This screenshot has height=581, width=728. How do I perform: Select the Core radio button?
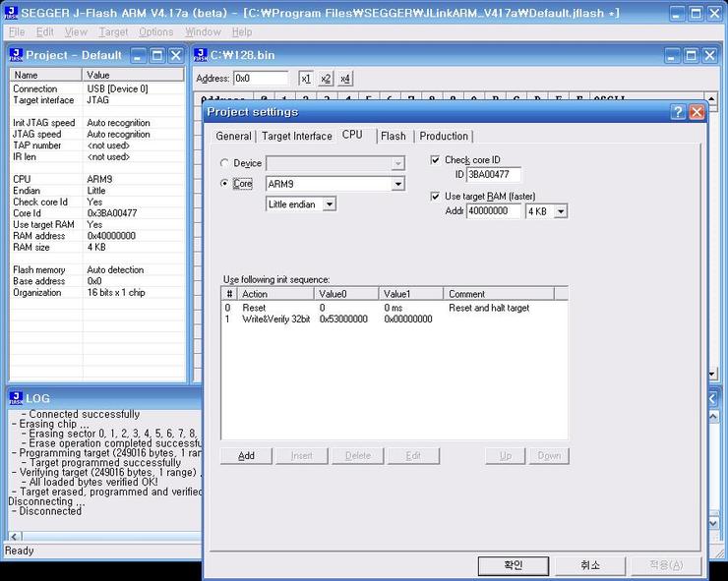(224, 183)
